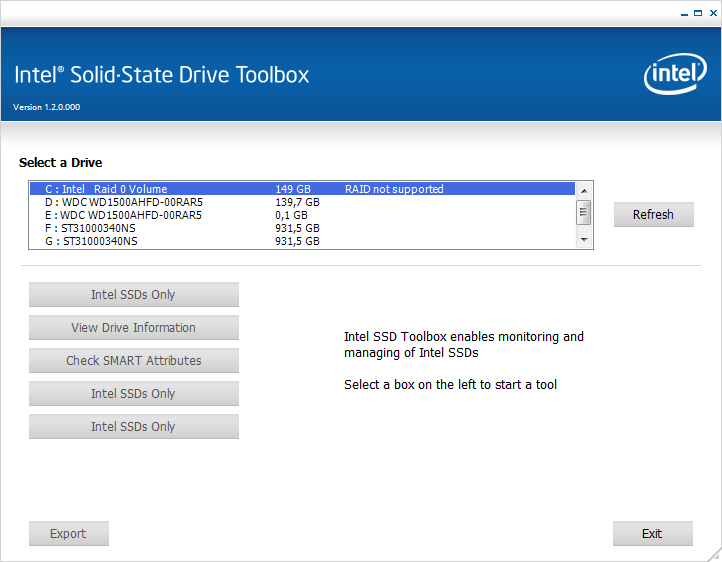Viewport: 722px width, 562px height.
Task: Click the drive list scrollbar thumb
Action: (584, 212)
